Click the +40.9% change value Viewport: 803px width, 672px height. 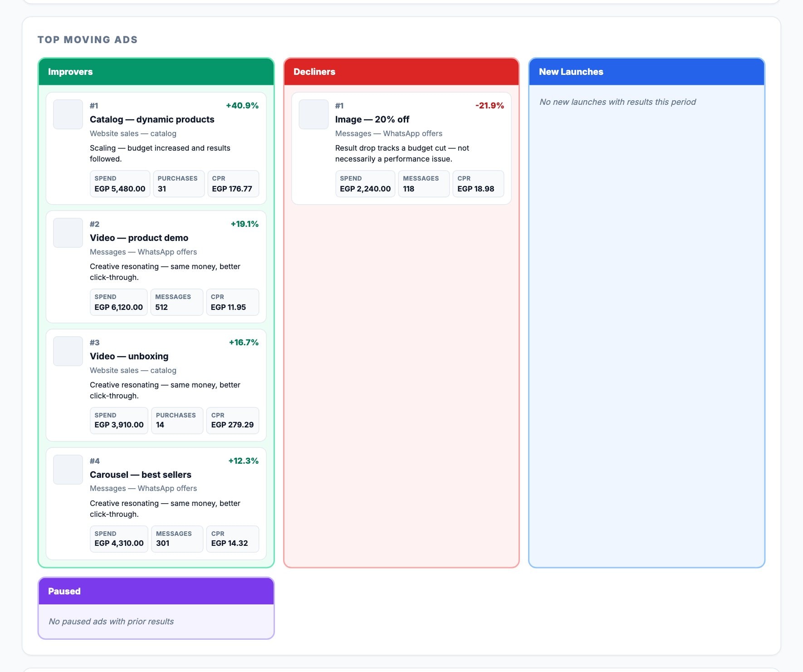click(242, 106)
